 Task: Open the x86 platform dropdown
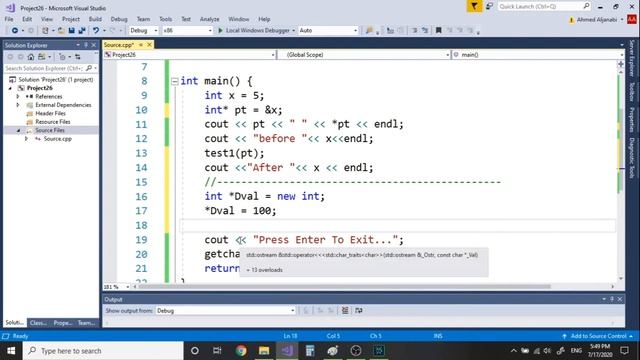(x=187, y=31)
